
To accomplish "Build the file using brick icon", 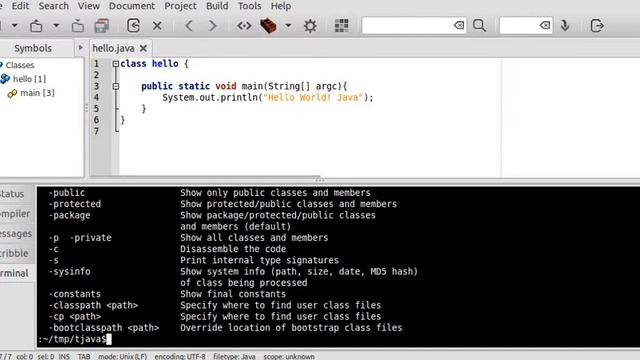I will [268, 26].
